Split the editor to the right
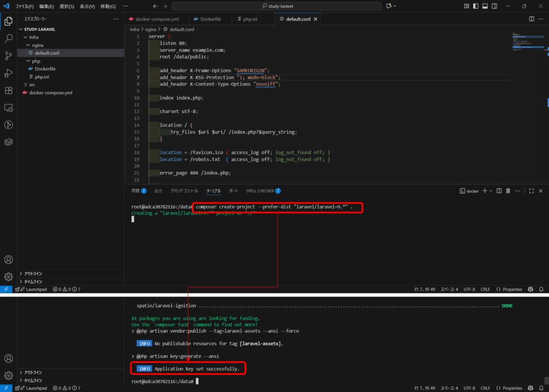 coord(531,19)
